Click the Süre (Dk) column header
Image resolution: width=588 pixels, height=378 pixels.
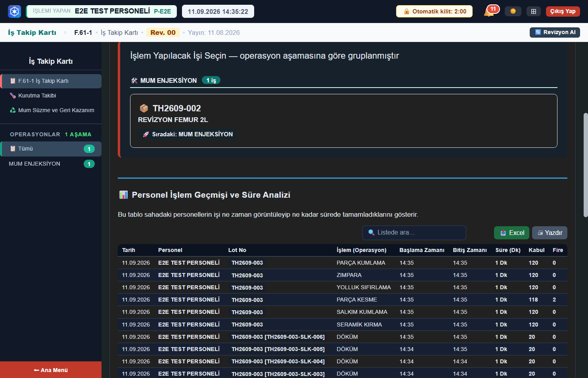pyautogui.click(x=508, y=250)
